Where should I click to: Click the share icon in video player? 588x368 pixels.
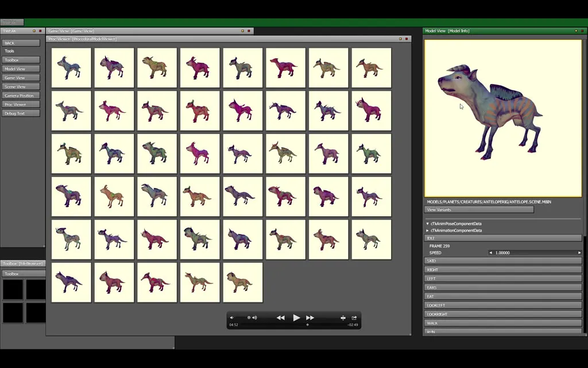click(x=354, y=317)
